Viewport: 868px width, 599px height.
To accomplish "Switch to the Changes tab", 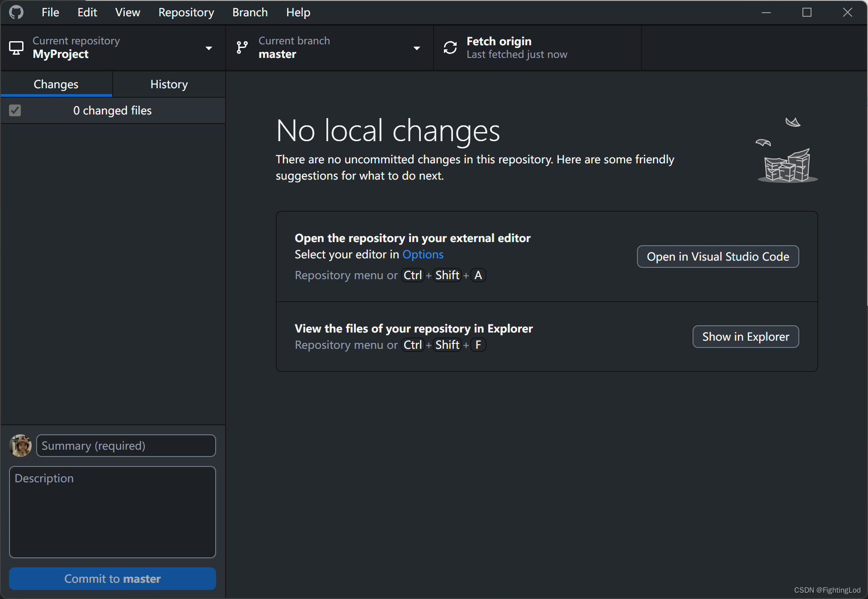I will [56, 84].
